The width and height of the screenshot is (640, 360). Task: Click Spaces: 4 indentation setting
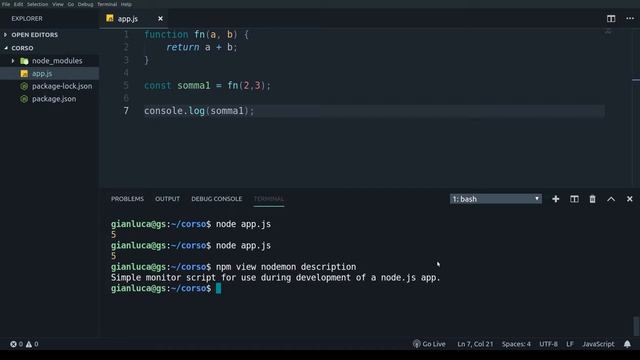516,344
